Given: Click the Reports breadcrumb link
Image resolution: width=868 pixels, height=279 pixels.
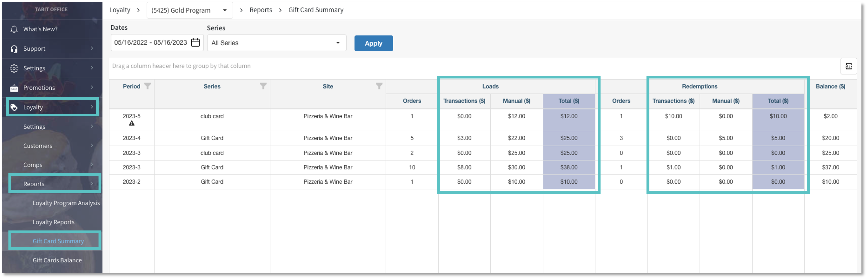Looking at the screenshot, I should tap(260, 10).
